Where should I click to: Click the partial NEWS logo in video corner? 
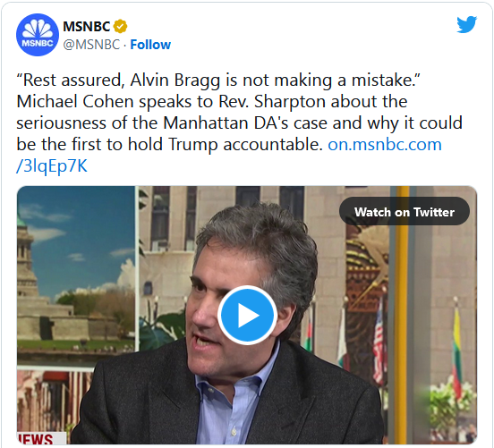click(x=35, y=438)
